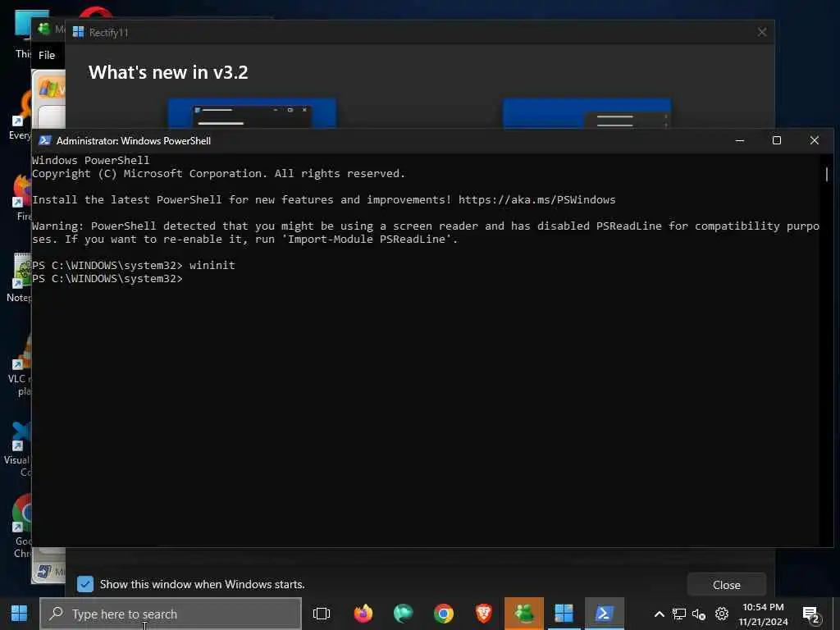
Task: Click the https://aka.ms/PSWindows URL text
Action: tap(536, 200)
